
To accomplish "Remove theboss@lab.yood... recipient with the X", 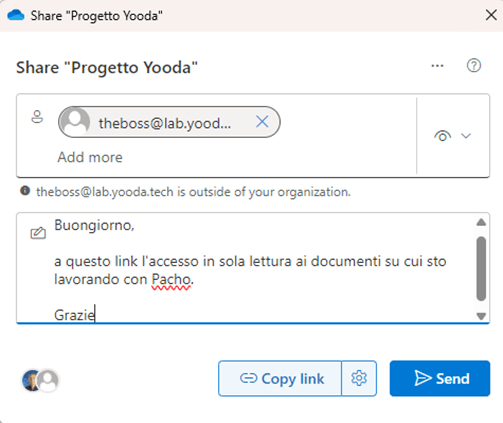I will pyautogui.click(x=262, y=122).
